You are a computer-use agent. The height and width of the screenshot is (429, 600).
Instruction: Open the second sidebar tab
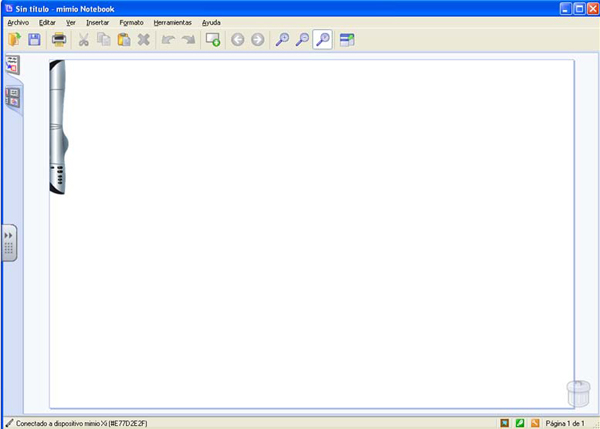coord(13,97)
